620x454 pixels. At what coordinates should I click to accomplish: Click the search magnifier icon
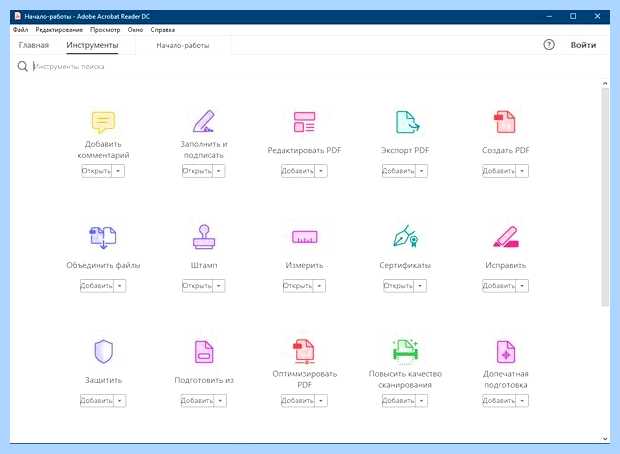coord(23,66)
